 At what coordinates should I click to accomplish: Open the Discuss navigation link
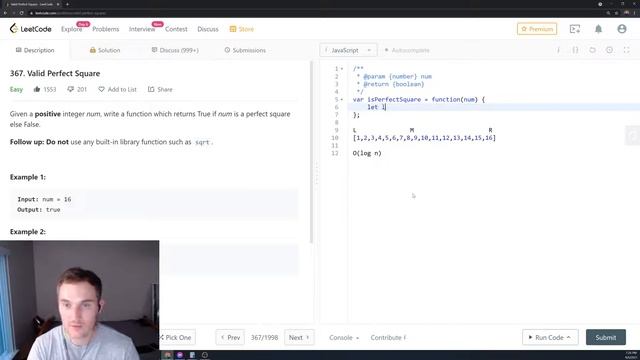(x=208, y=29)
